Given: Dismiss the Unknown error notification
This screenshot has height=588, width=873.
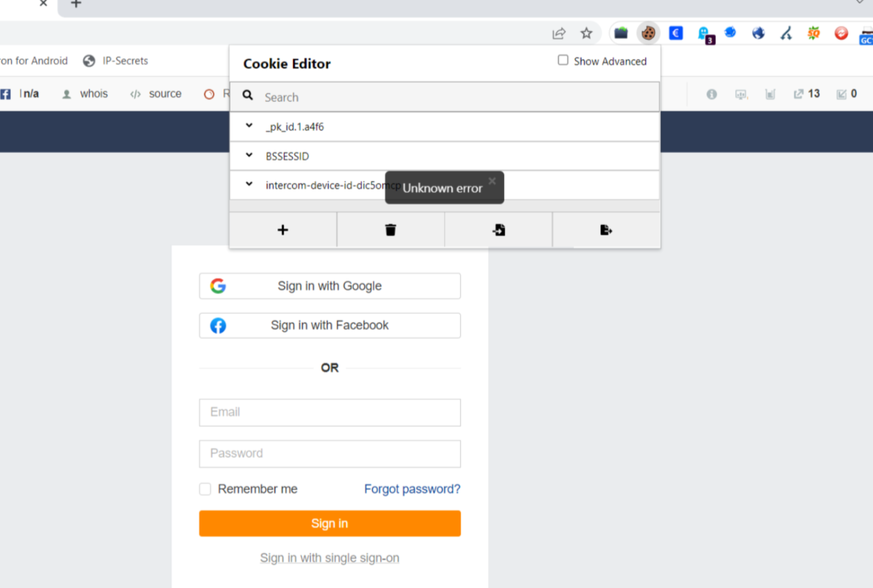Looking at the screenshot, I should pyautogui.click(x=492, y=181).
